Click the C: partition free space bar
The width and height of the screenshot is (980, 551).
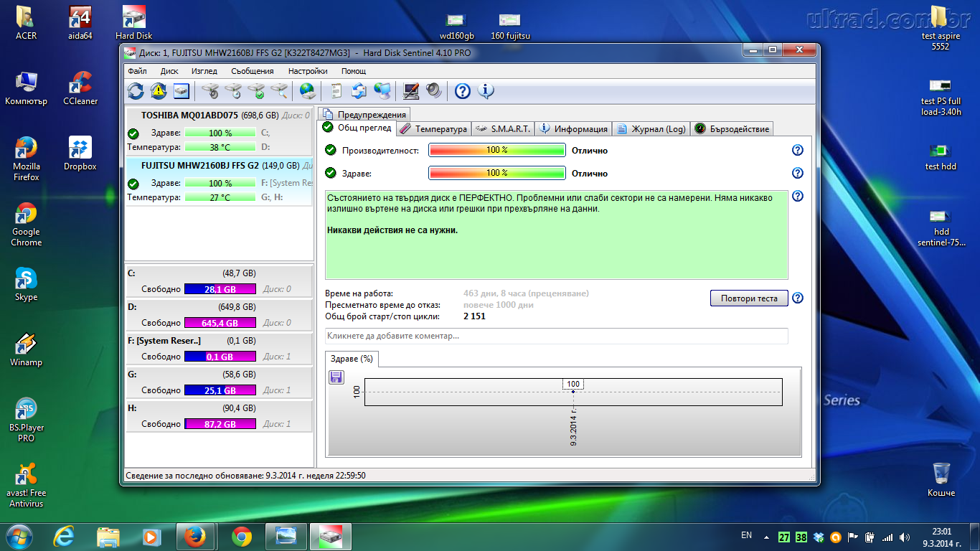click(x=220, y=289)
